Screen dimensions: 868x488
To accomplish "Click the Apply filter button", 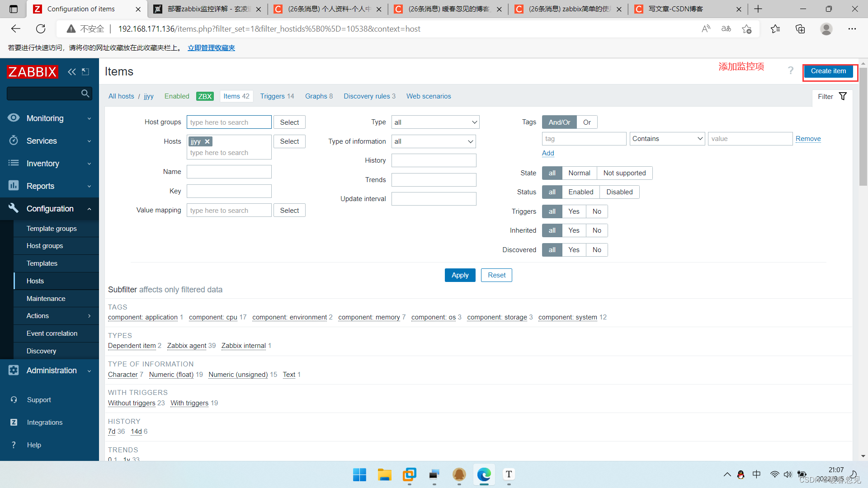I will coord(460,275).
